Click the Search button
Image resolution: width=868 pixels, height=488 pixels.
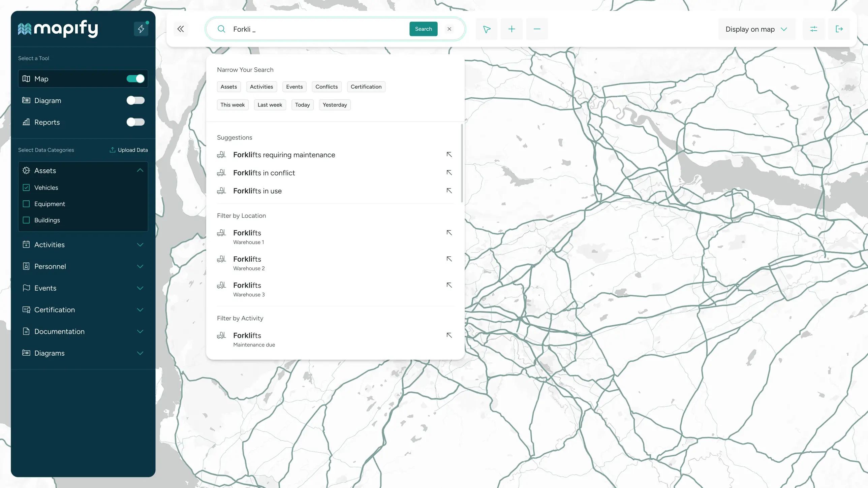click(423, 29)
